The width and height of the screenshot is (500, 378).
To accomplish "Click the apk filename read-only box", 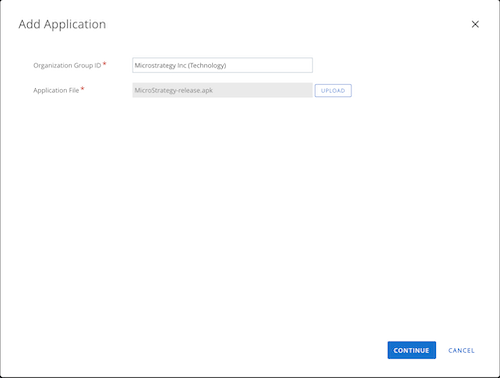I will (x=222, y=90).
